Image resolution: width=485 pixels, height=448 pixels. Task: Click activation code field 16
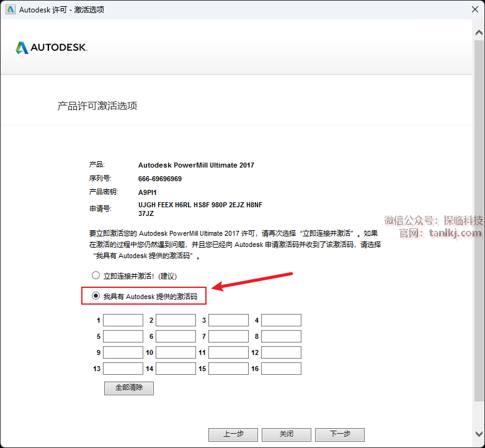coord(281,369)
